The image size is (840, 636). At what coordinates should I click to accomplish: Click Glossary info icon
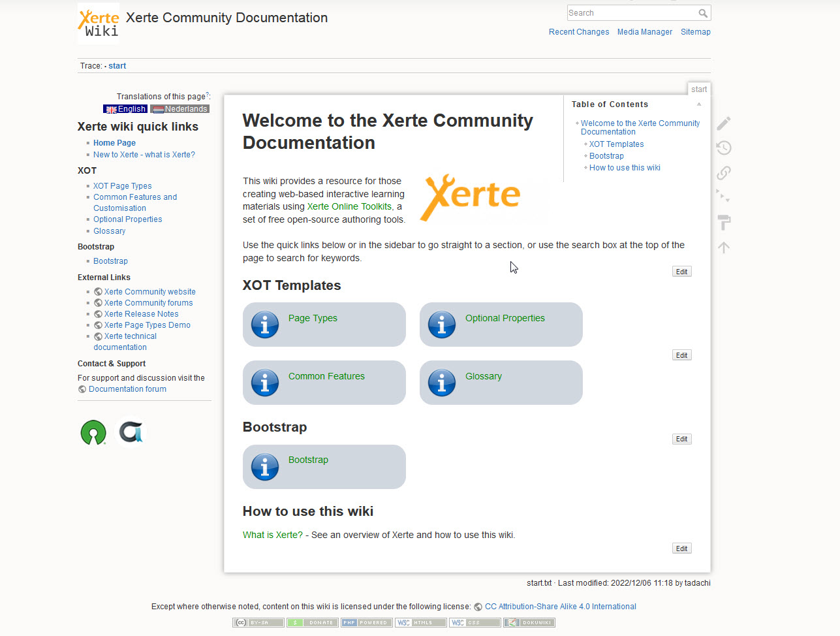(x=442, y=383)
